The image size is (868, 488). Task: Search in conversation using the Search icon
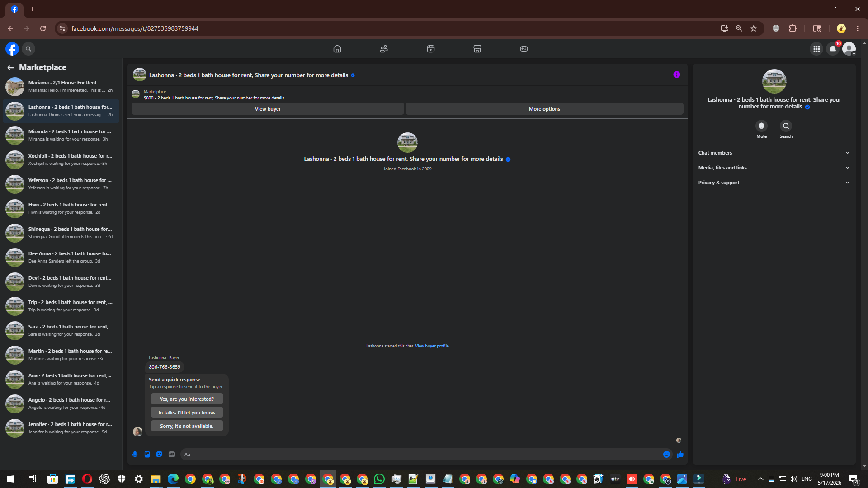coord(786,126)
